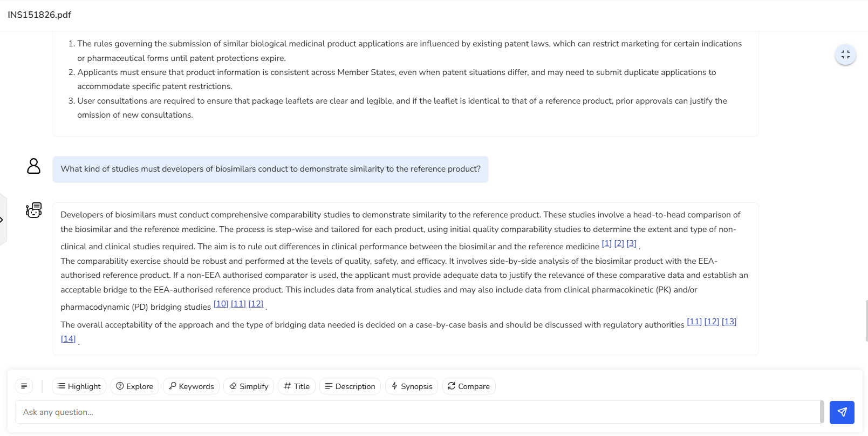Follow citation link [14]
The image size is (868, 436).
pyautogui.click(x=68, y=339)
